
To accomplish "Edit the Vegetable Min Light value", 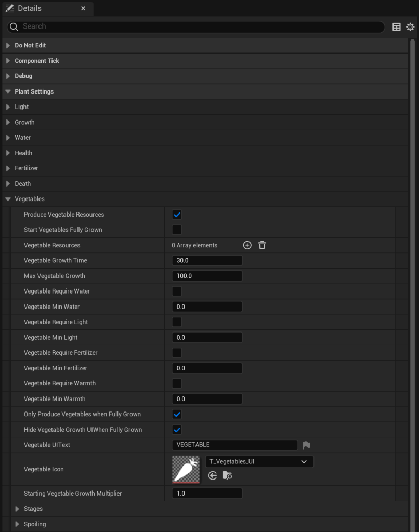I will (x=207, y=337).
